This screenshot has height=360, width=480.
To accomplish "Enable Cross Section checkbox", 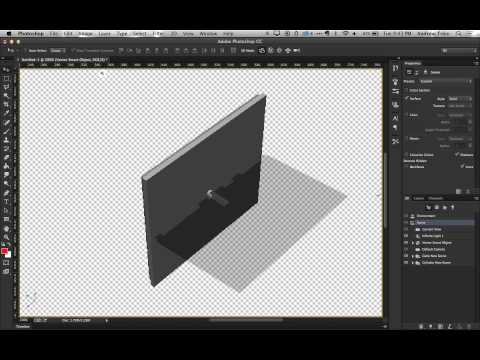I will pos(406,90).
